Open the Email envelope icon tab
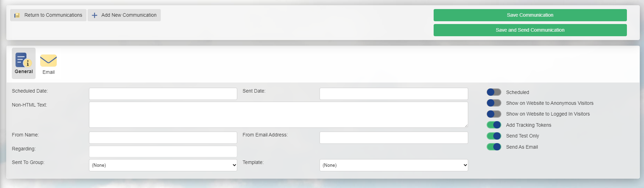 (48, 61)
